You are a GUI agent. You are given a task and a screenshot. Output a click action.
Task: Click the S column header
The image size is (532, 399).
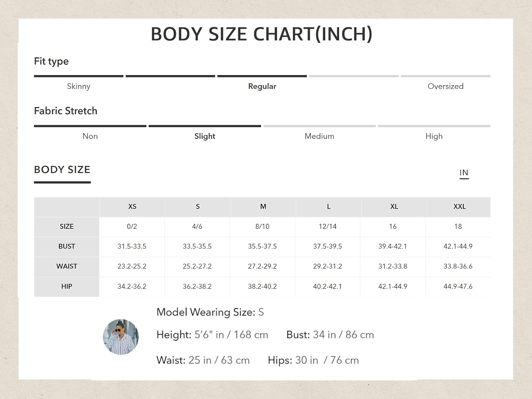[198, 207]
